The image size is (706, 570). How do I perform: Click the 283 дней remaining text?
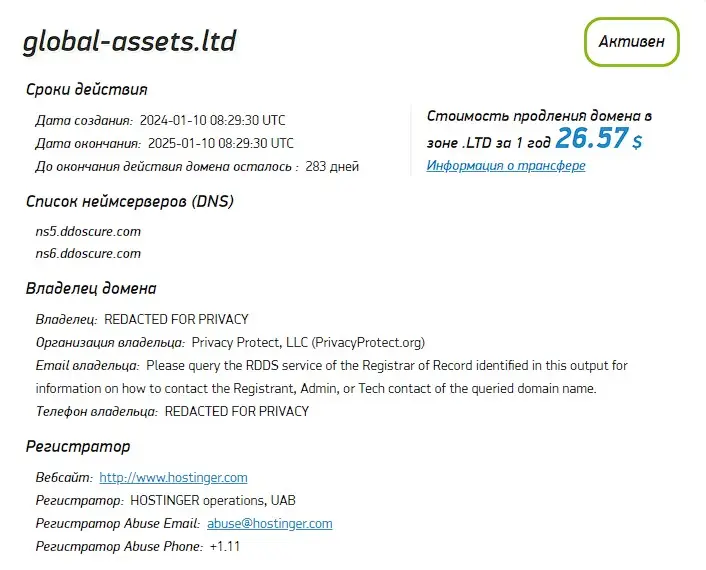[332, 167]
